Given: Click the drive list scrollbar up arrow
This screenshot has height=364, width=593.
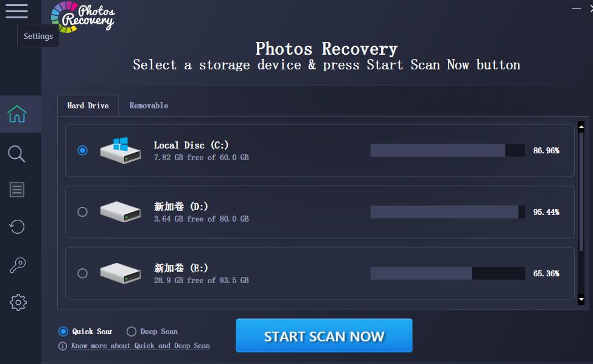Looking at the screenshot, I should [x=581, y=127].
